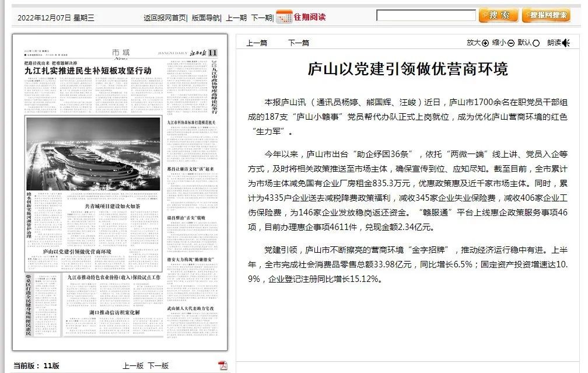This screenshot has width=588, height=373.
Task: Click 缩小 text to shrink font
Action: point(499,43)
